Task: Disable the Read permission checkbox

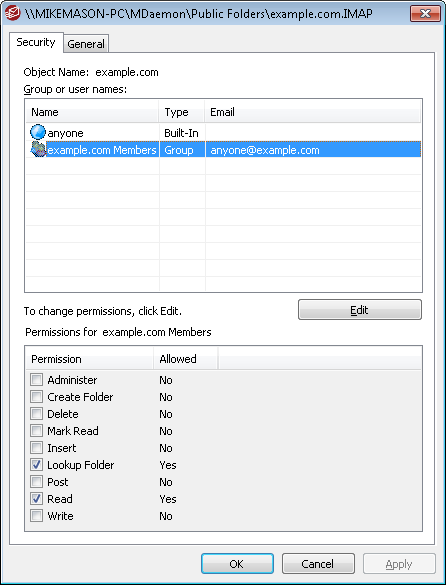Action: click(37, 499)
